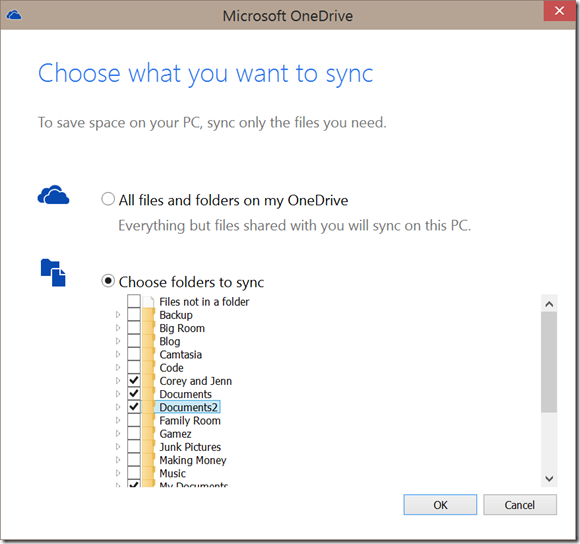Viewport: 580px width, 544px height.
Task: Uncheck the Documents folder checkbox
Action: [x=134, y=393]
